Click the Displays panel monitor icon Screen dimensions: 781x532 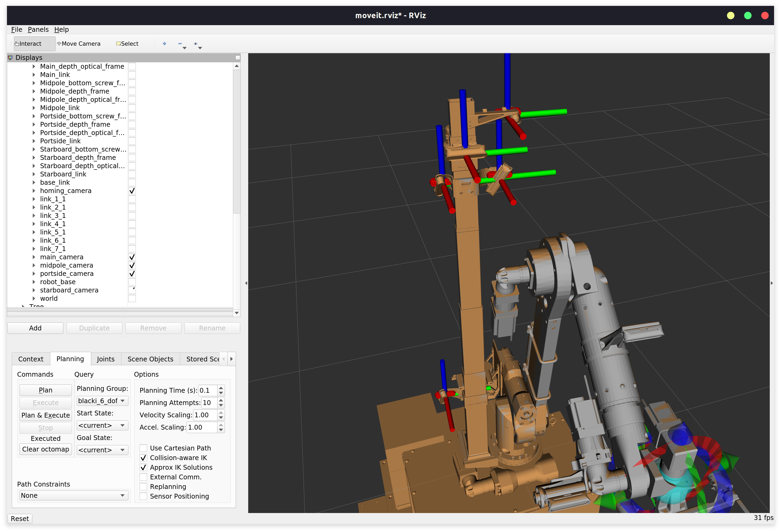[10, 57]
